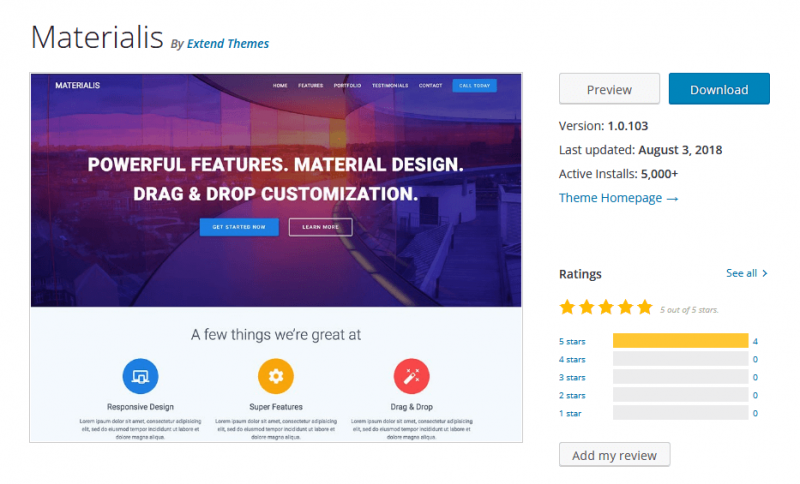Filter reviews by 1 star
The image size is (800, 484).
coord(570,414)
